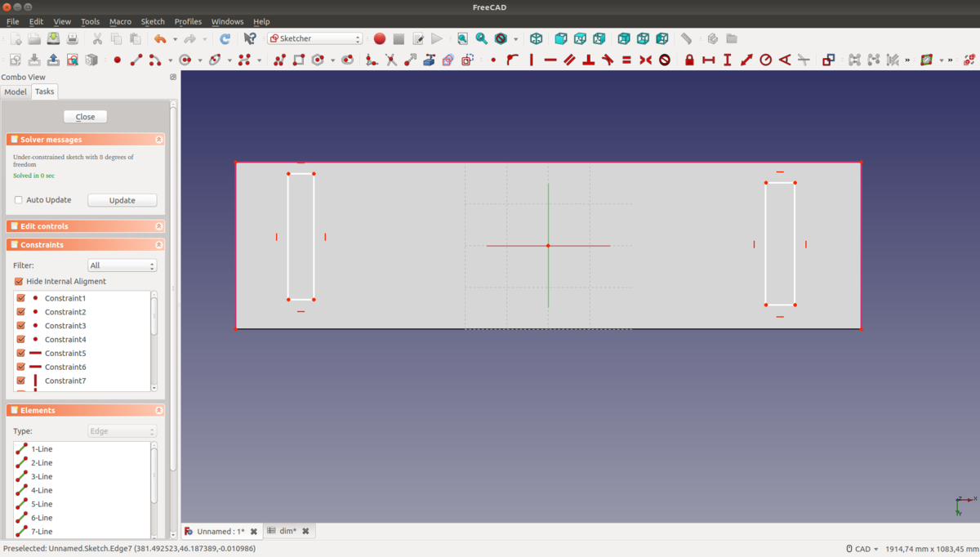980x557 pixels.
Task: Apply the Vertical constraint
Action: [x=531, y=60]
